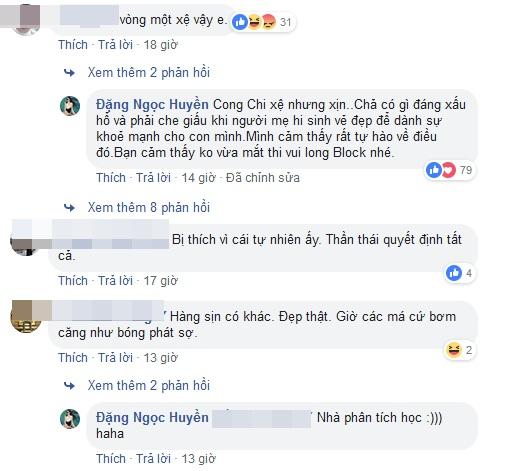Click the '14 giờ' timestamp link

tap(198, 178)
